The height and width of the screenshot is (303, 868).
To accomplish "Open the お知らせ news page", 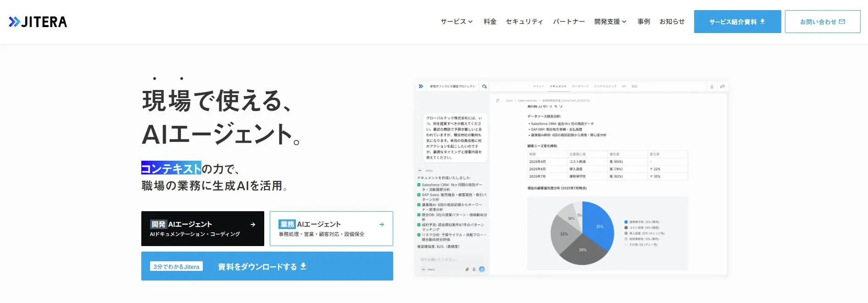I will tap(672, 22).
